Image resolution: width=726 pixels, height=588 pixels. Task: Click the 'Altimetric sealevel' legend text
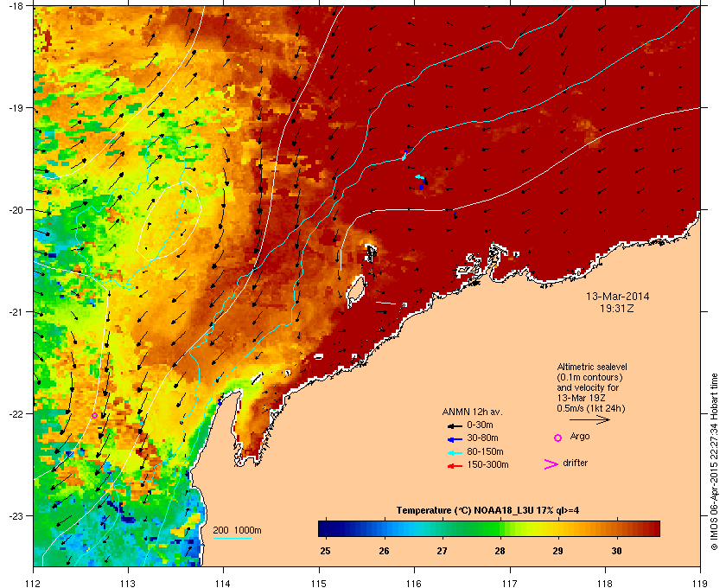coord(592,367)
